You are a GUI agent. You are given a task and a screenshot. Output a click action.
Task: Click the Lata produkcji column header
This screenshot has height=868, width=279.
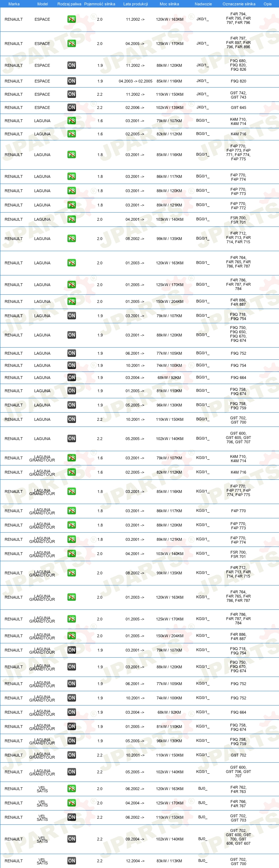pyautogui.click(x=136, y=4)
